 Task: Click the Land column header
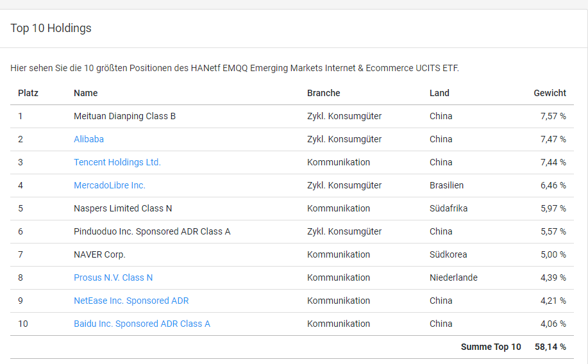point(439,93)
